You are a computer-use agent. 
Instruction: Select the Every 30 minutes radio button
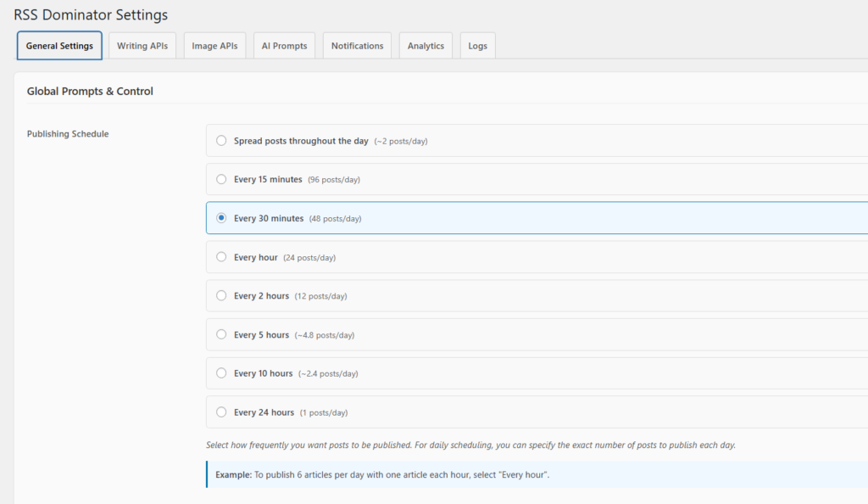tap(222, 218)
